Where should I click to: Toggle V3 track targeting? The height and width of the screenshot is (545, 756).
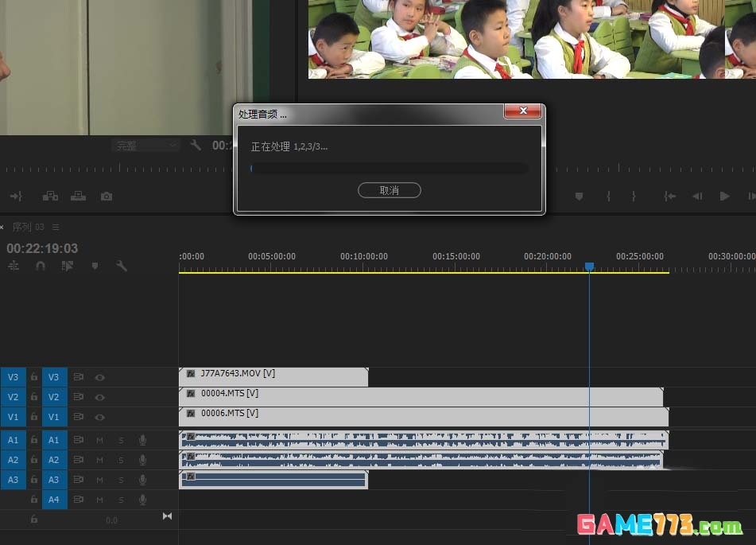54,377
